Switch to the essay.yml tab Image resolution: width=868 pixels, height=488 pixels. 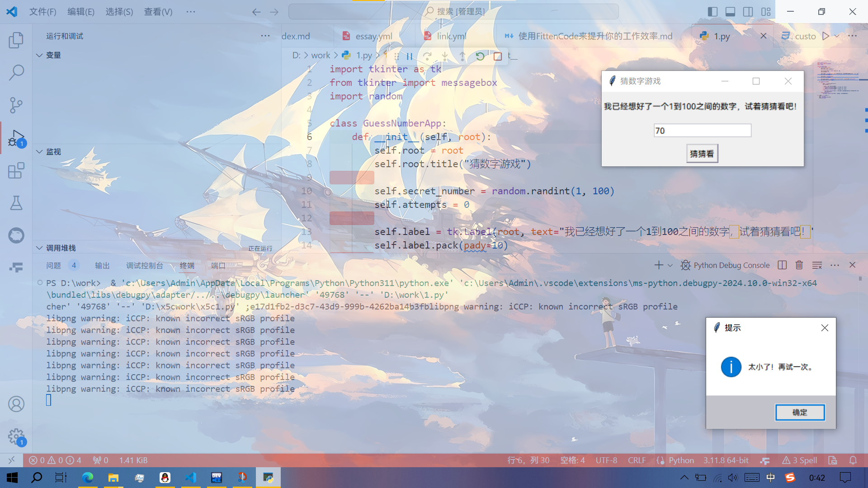coord(373,36)
